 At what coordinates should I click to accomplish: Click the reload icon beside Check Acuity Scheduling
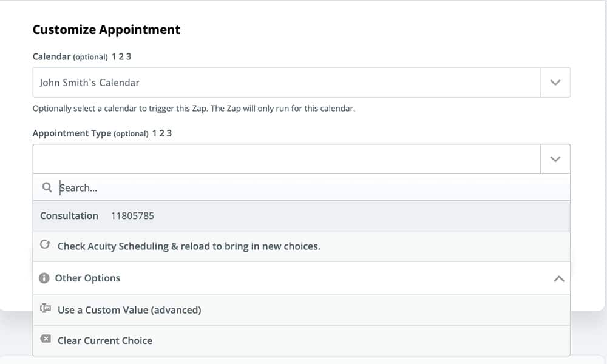[x=45, y=246]
